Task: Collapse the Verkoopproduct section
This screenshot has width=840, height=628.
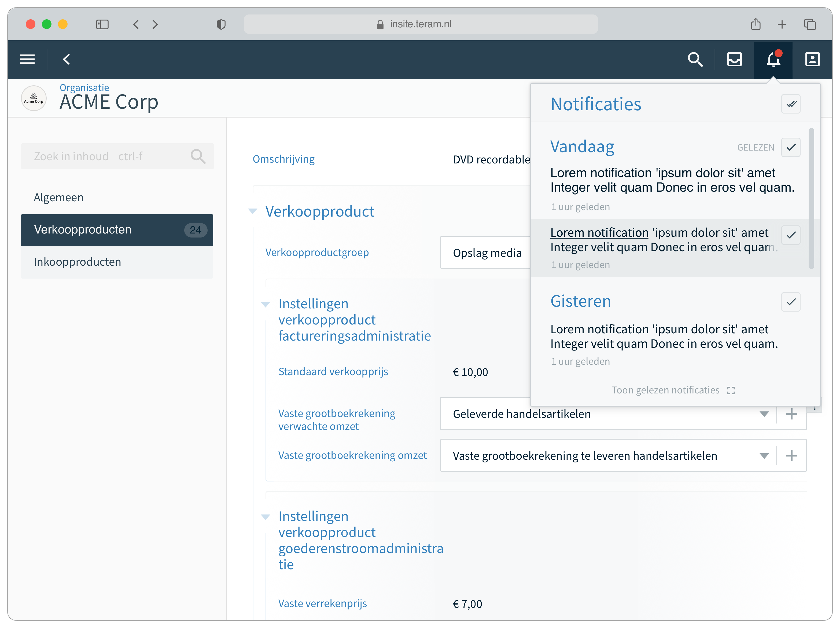Action: point(253,211)
